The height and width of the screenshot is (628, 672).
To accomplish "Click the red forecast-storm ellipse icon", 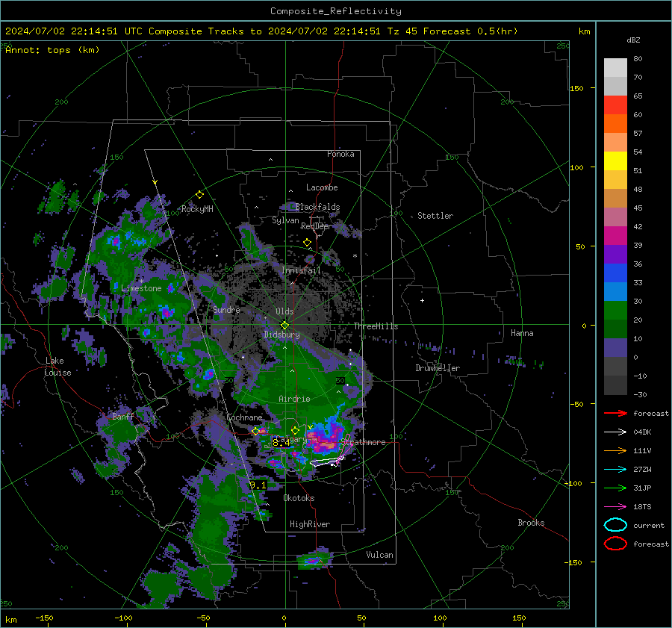I will click(615, 544).
